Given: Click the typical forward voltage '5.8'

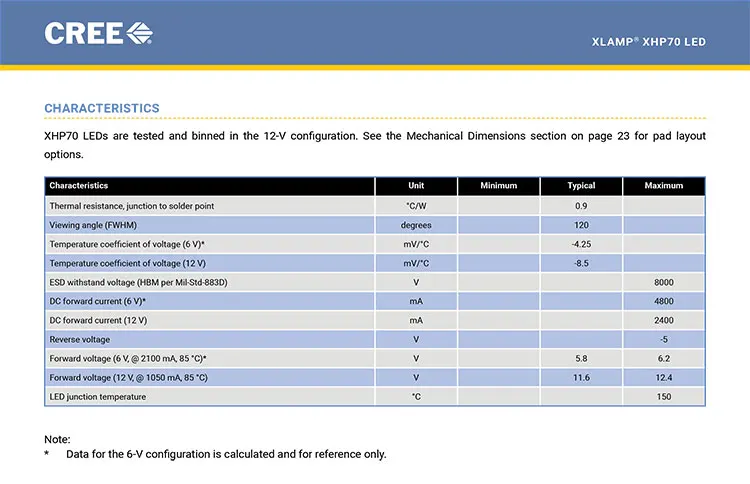Looking at the screenshot, I should (581, 359).
